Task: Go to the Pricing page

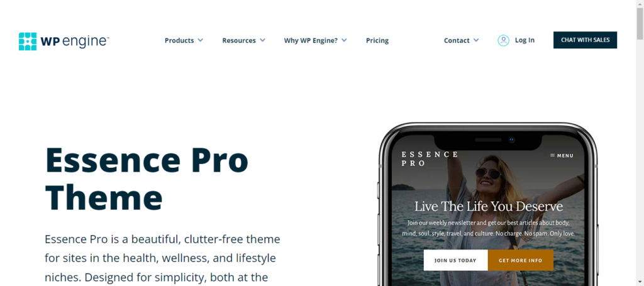Action: click(377, 40)
